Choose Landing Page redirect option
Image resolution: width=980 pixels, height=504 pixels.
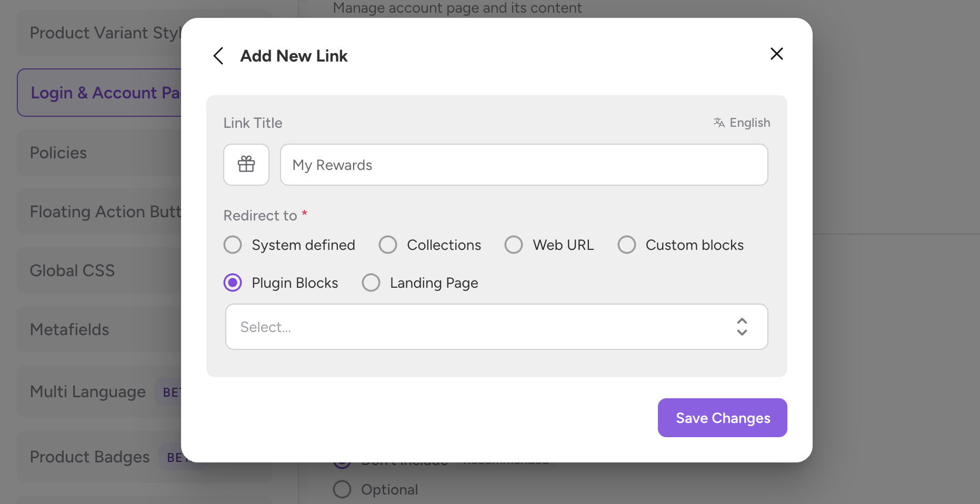(x=371, y=283)
